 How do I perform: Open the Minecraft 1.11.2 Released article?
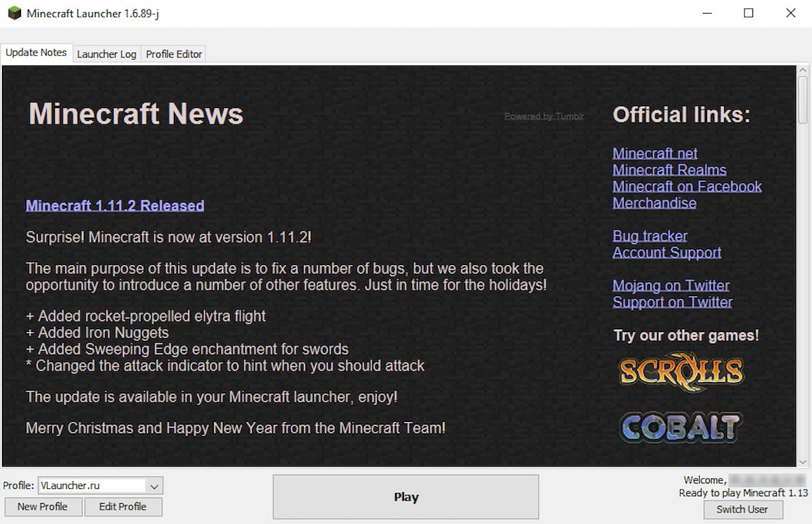click(114, 206)
